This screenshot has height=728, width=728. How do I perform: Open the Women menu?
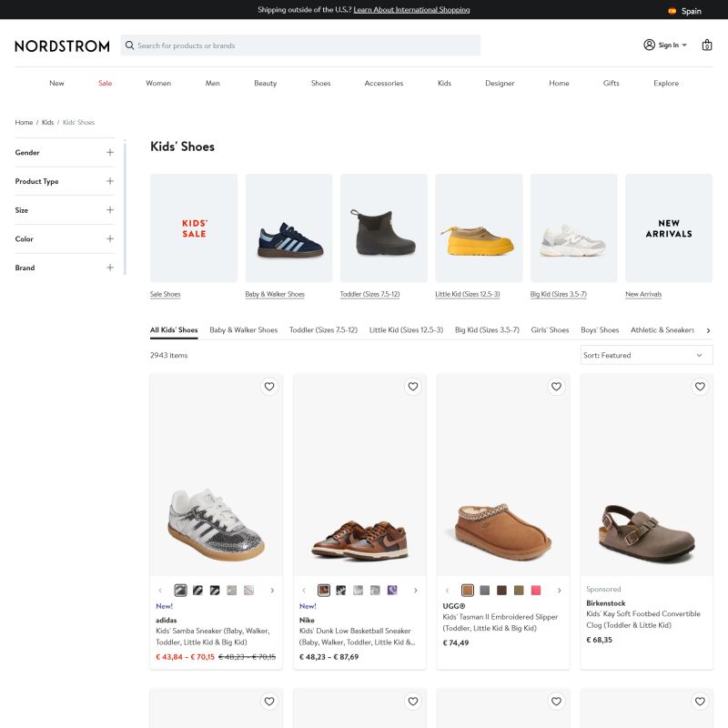tap(158, 83)
